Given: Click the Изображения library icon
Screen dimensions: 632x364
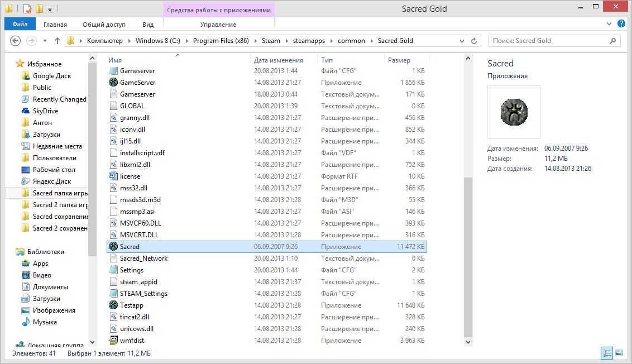Looking at the screenshot, I should [25, 310].
